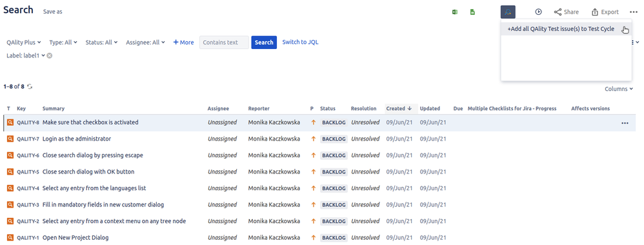Screen dimensions: 644x245
Task: Sort by the Created column header
Action: coord(399,108)
